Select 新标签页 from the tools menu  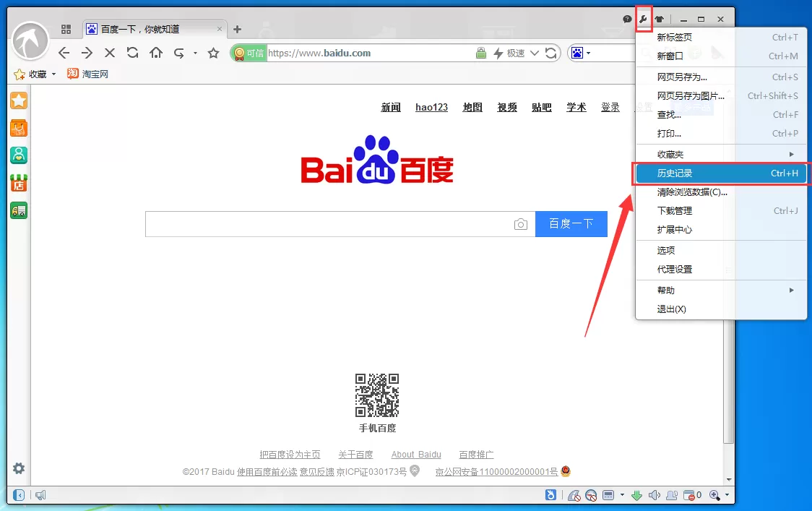722,38
